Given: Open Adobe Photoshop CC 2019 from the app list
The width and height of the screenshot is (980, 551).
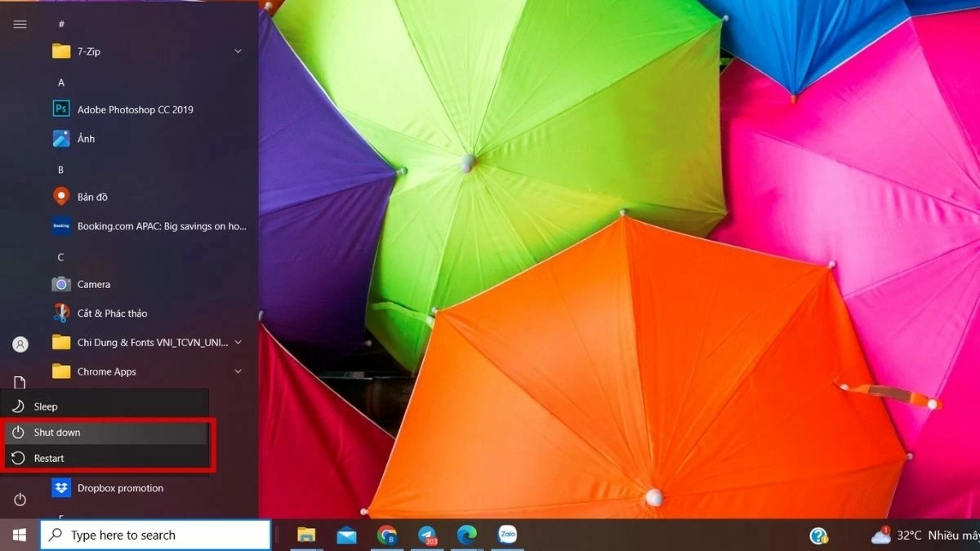Looking at the screenshot, I should (135, 109).
